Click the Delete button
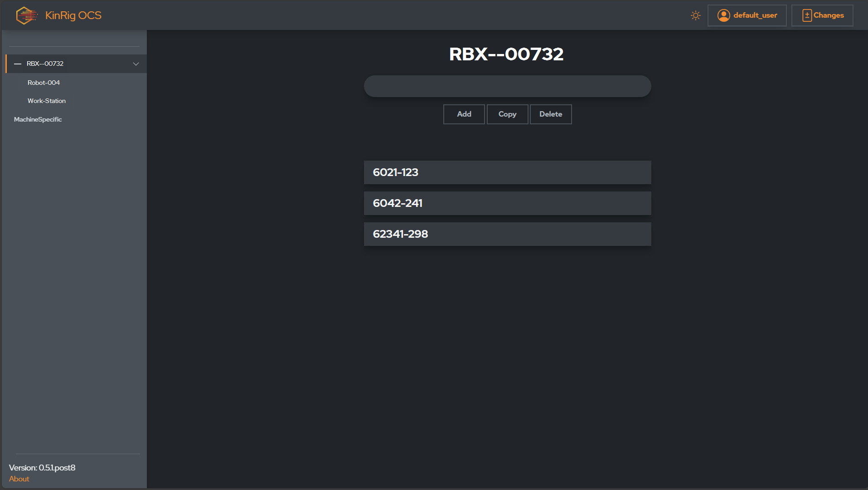The height and width of the screenshot is (490, 868). point(550,114)
